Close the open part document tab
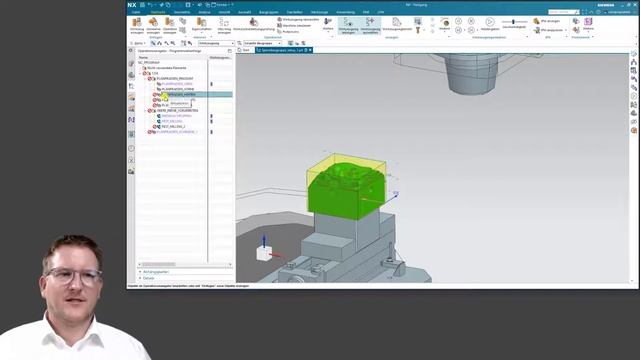 click(x=310, y=50)
